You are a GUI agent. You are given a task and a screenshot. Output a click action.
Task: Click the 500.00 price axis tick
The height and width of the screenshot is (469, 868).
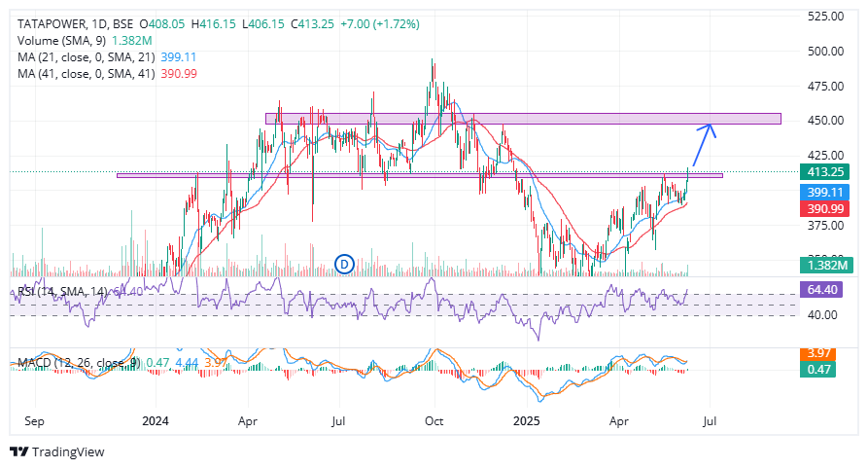pyautogui.click(x=825, y=52)
